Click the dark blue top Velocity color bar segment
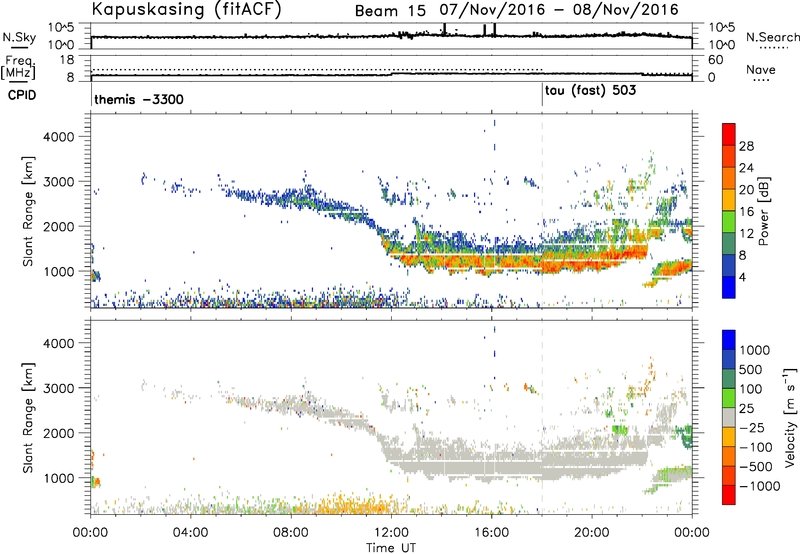This screenshot has height=554, width=800. coord(729,340)
